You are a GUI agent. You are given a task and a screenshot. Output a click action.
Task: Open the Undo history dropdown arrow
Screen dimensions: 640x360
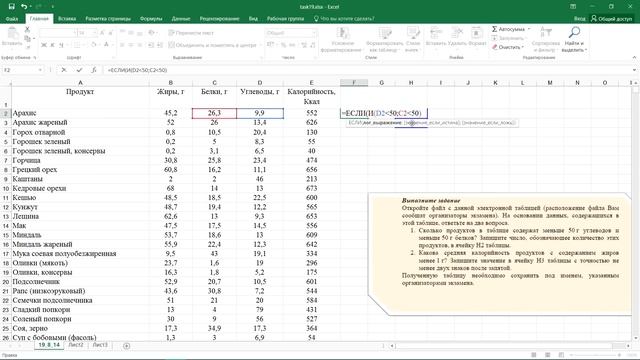pos(32,7)
